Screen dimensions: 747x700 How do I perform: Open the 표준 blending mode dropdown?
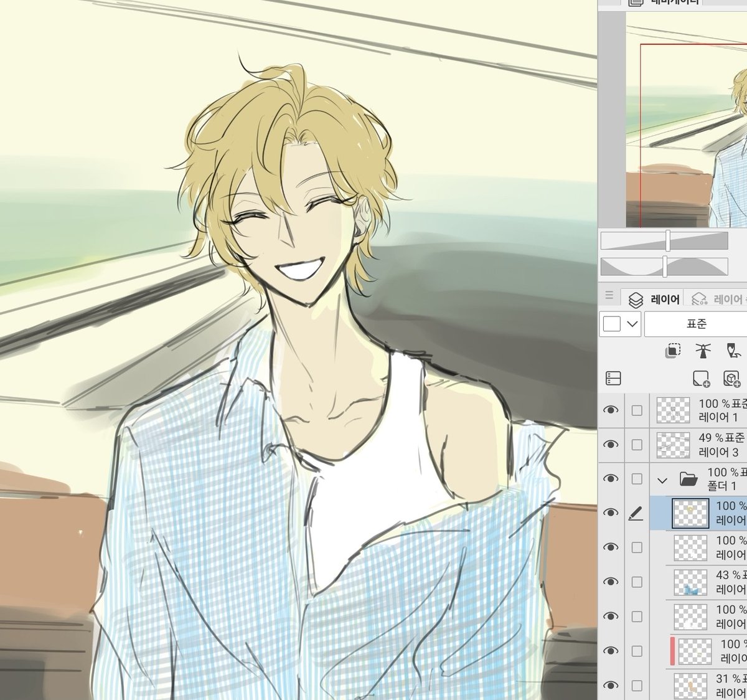696,324
